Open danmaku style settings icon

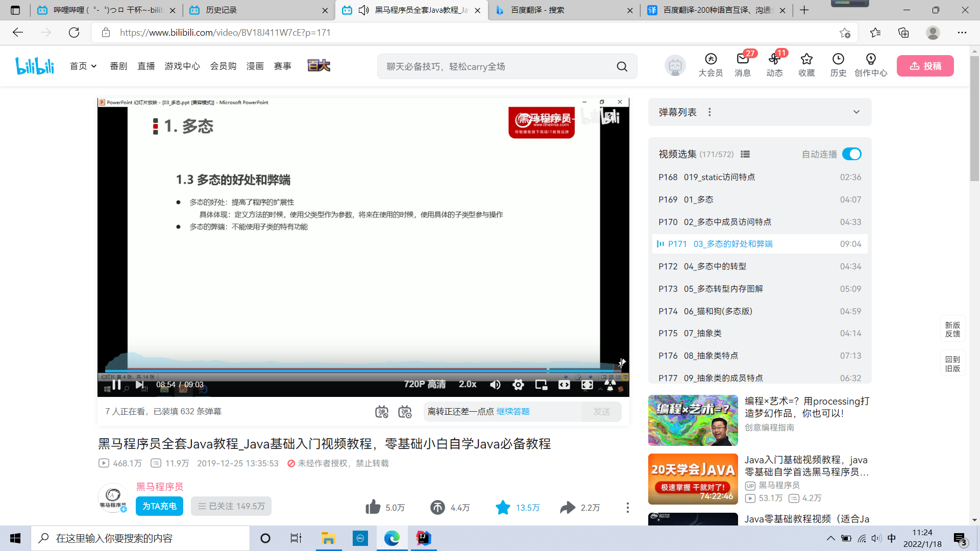(x=405, y=412)
